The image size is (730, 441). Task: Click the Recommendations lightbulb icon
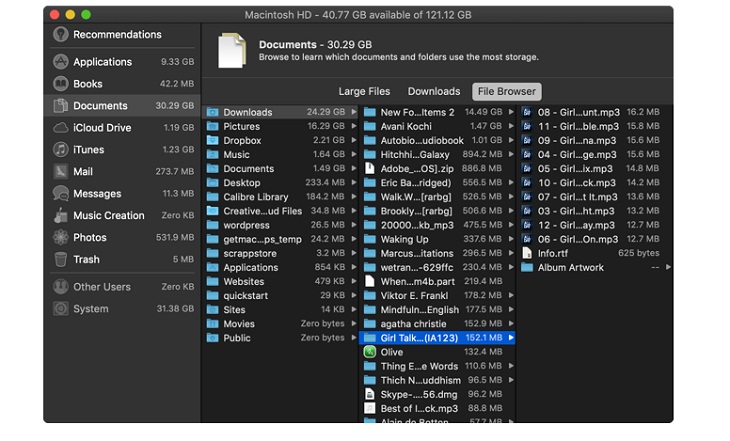tap(61, 34)
